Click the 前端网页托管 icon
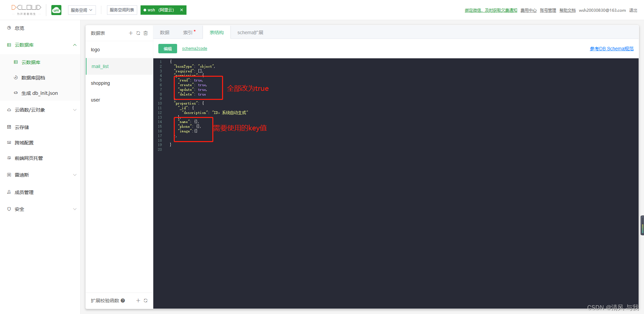This screenshot has height=314, width=644. [9, 158]
